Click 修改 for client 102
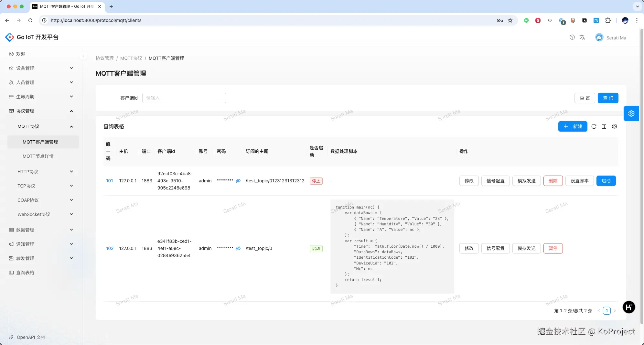The width and height of the screenshot is (644, 345). pyautogui.click(x=469, y=248)
